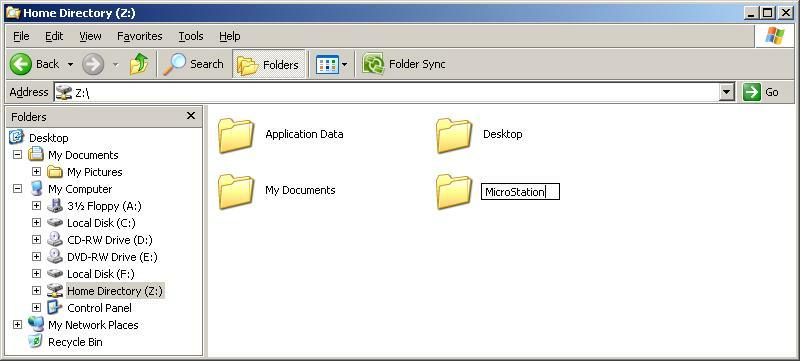Expand Local Disk (C:) tree node
The width and height of the screenshot is (800, 361).
pos(36,223)
